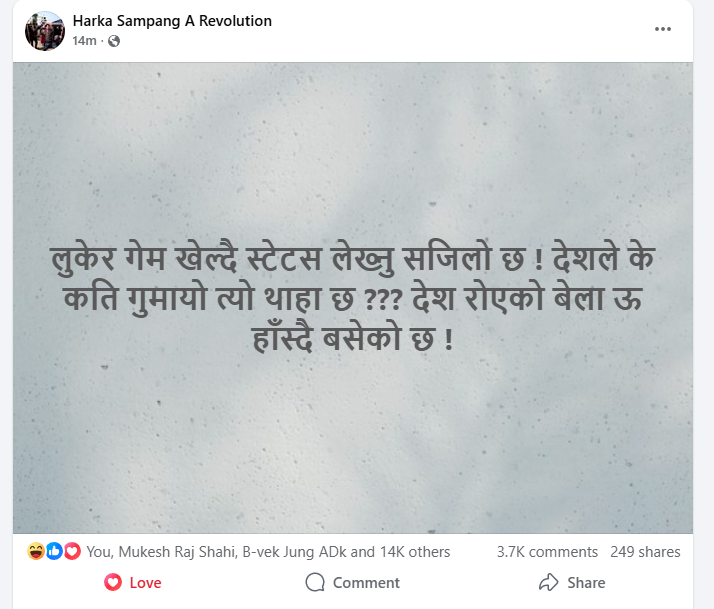Viewport: 714px width, 609px height.
Task: Open the three-dot post options menu
Action: coord(663,29)
